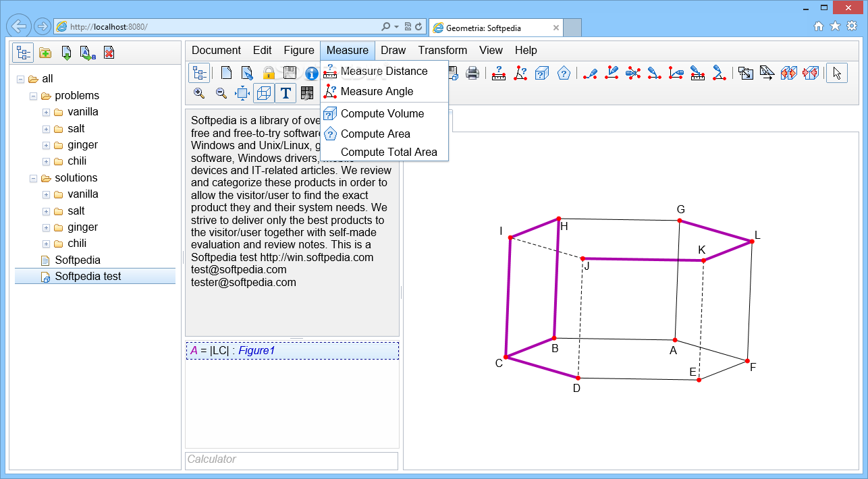This screenshot has height=479, width=868.
Task: Click the measure angle toolbar icon
Action: 520,73
